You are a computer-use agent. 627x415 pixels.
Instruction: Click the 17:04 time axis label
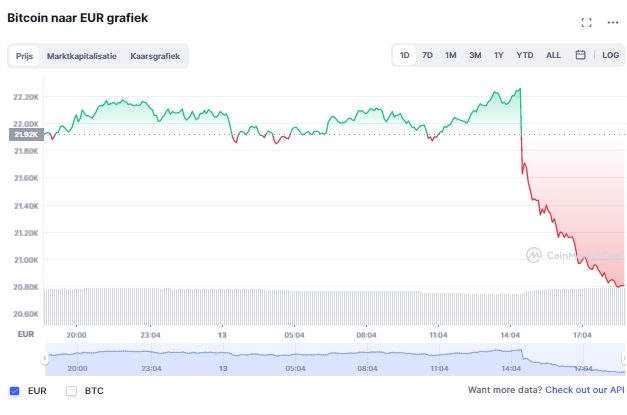[x=582, y=335]
